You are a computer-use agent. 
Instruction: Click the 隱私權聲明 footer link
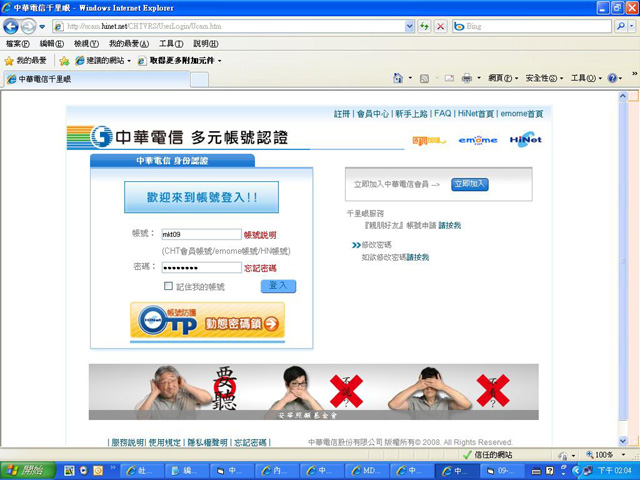coord(207,442)
